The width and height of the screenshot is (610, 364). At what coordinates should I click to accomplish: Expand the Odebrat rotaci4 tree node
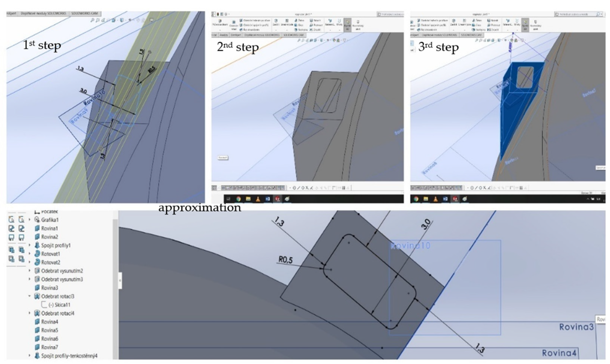(29, 313)
